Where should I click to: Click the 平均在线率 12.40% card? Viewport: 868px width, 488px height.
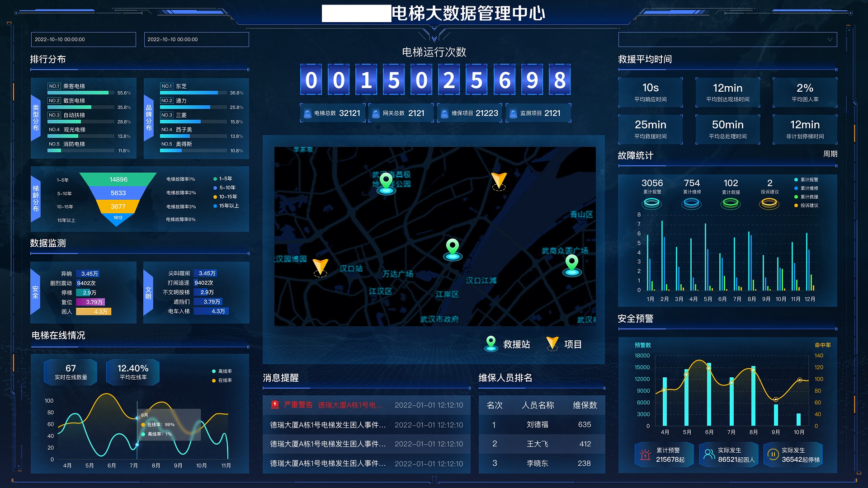pyautogui.click(x=133, y=372)
